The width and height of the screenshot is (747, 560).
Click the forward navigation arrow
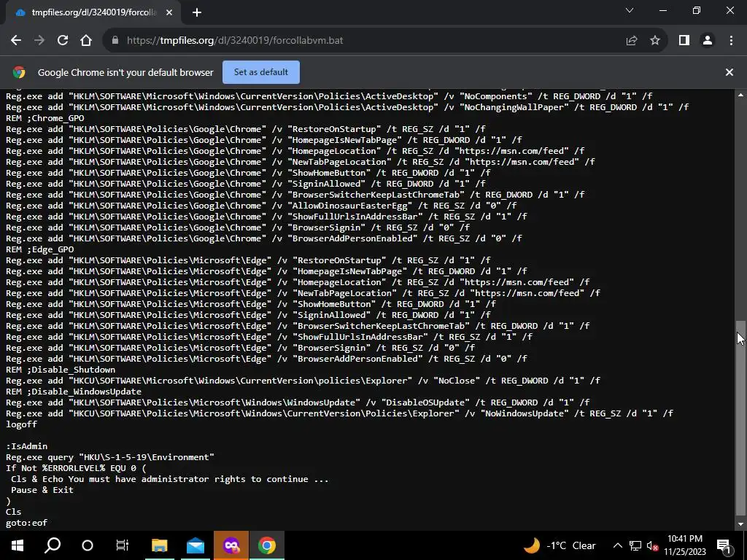[x=39, y=41]
